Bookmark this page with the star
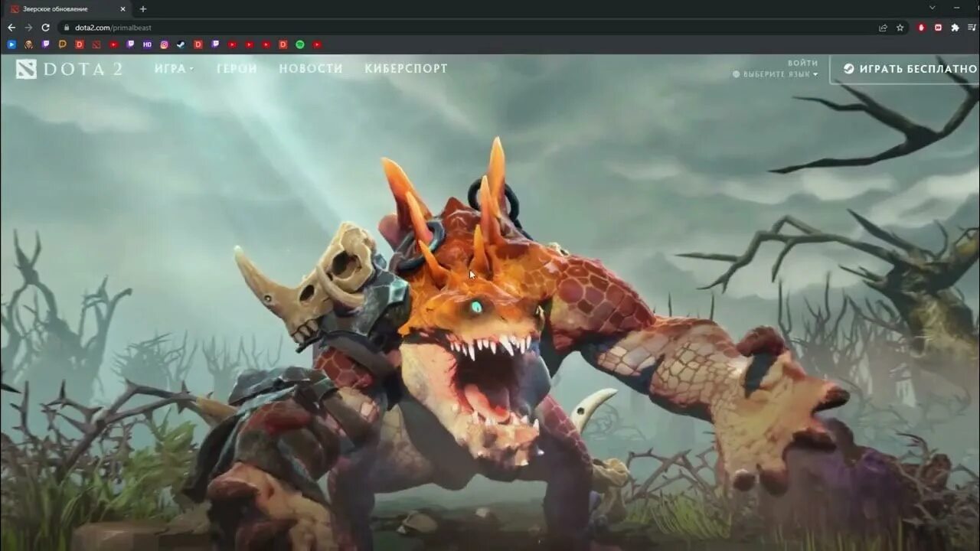 click(x=900, y=28)
